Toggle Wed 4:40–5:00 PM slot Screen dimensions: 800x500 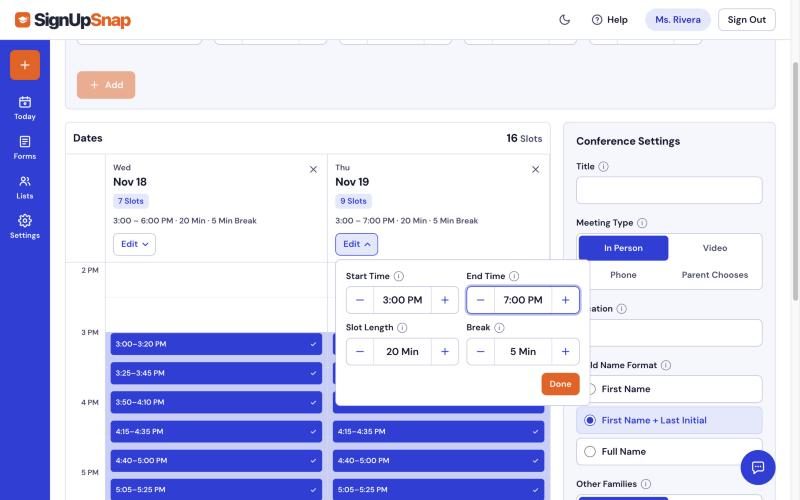(216, 461)
